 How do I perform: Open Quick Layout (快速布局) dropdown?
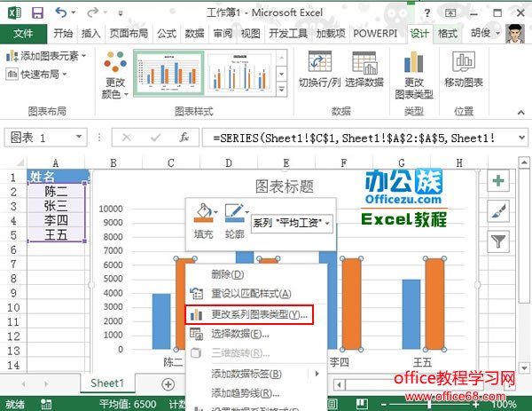36,74
